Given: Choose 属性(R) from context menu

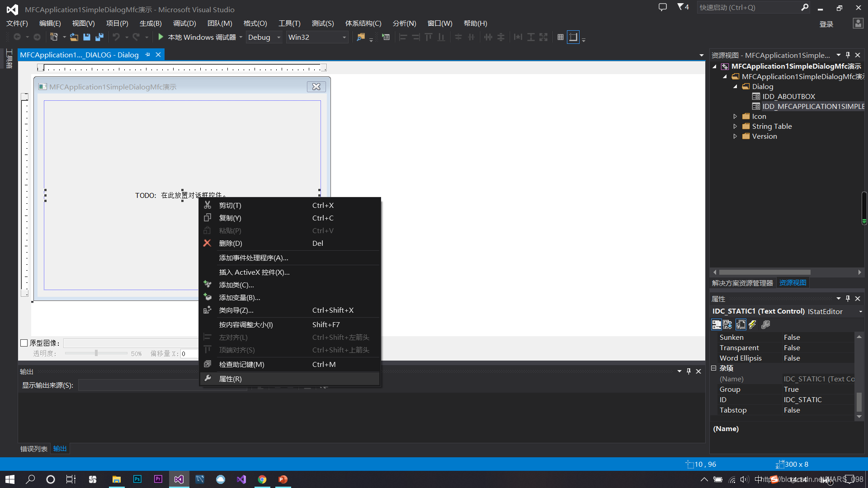Looking at the screenshot, I should tap(231, 379).
